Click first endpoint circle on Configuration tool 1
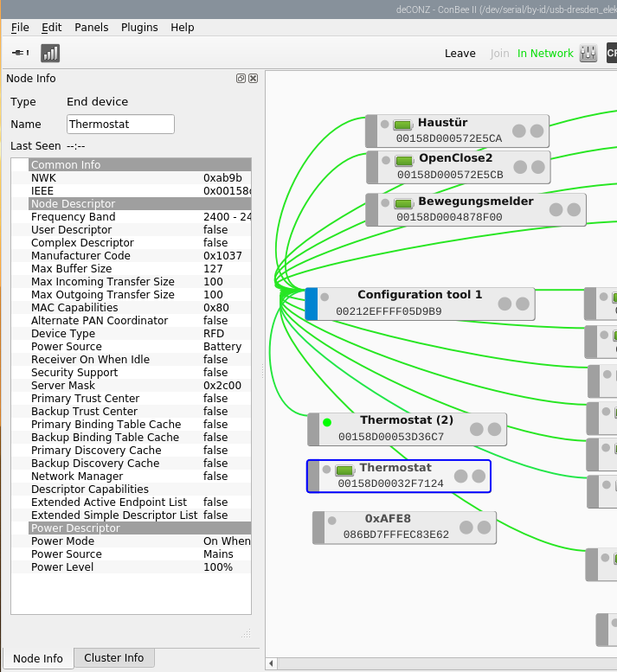617x672 pixels. click(505, 304)
